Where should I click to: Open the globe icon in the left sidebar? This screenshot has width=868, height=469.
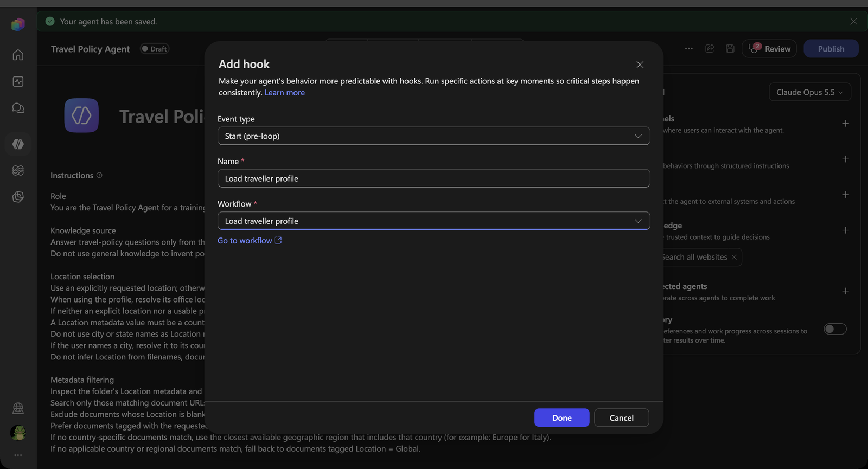[18, 408]
